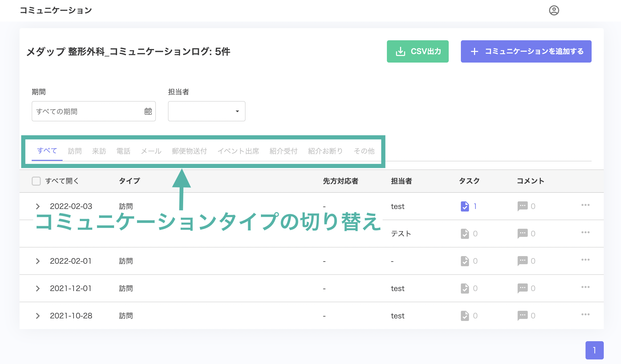621x364 pixels.
Task: Open more options for 2022-02-03 row
Action: coord(585,205)
